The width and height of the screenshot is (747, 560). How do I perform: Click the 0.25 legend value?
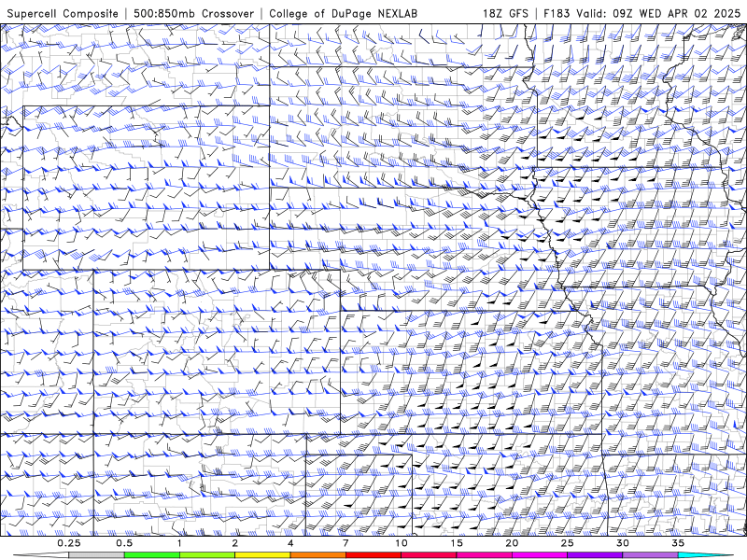point(69,543)
